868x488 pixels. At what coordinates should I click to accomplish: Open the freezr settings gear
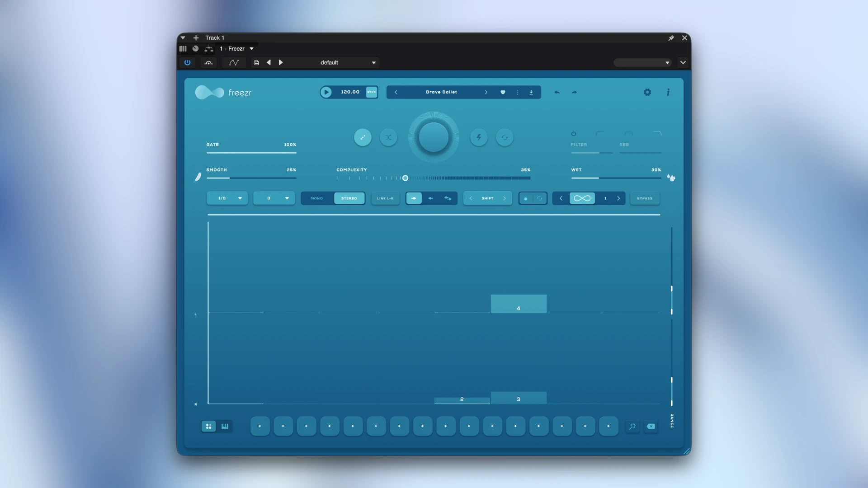pyautogui.click(x=647, y=92)
